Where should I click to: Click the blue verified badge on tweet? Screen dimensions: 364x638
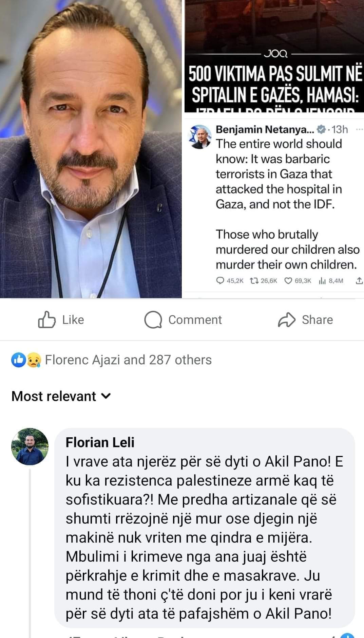pos(320,129)
